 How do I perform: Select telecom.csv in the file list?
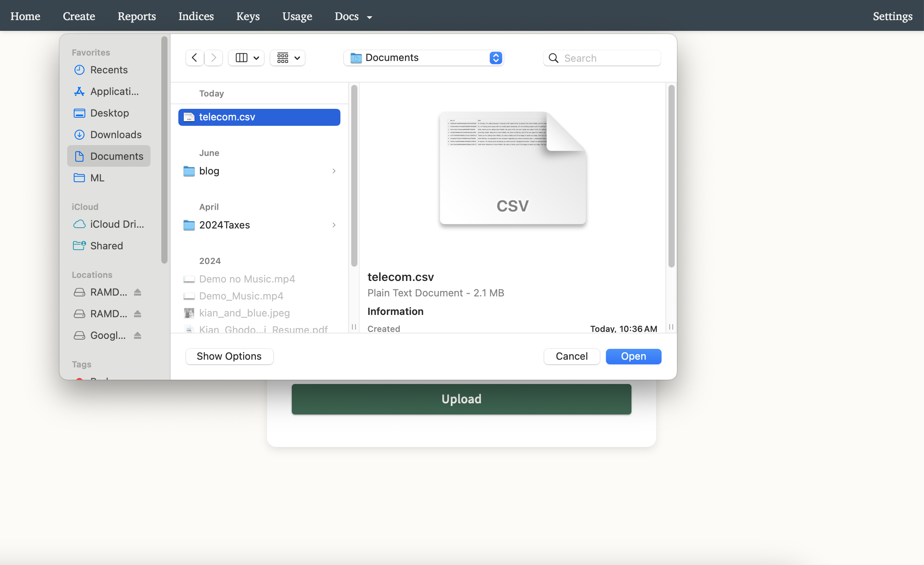point(259,117)
